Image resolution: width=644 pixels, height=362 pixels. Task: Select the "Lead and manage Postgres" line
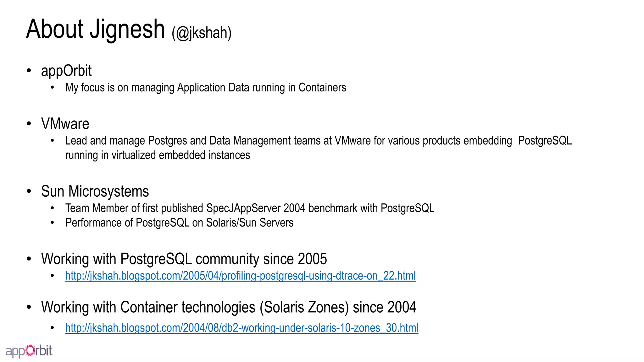tap(318, 140)
